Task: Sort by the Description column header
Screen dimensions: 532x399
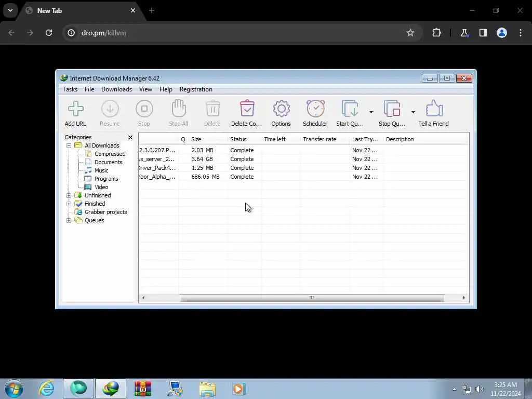Action: click(426, 139)
